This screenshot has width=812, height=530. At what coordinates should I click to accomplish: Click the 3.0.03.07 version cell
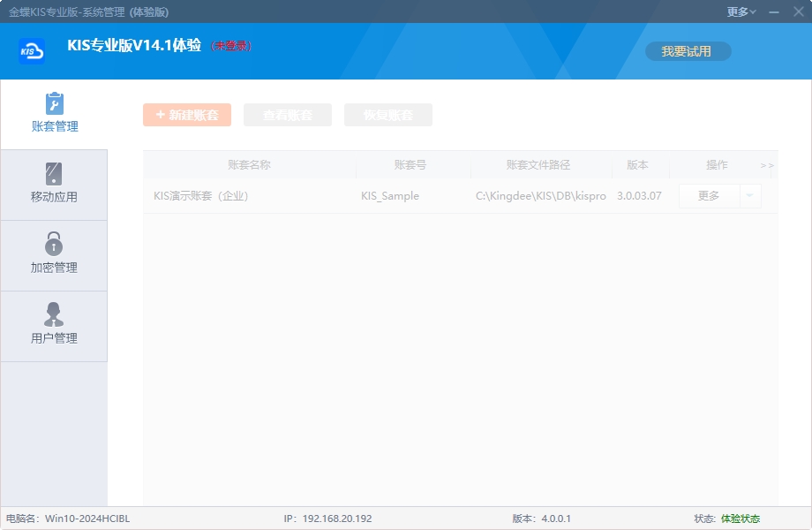point(639,196)
